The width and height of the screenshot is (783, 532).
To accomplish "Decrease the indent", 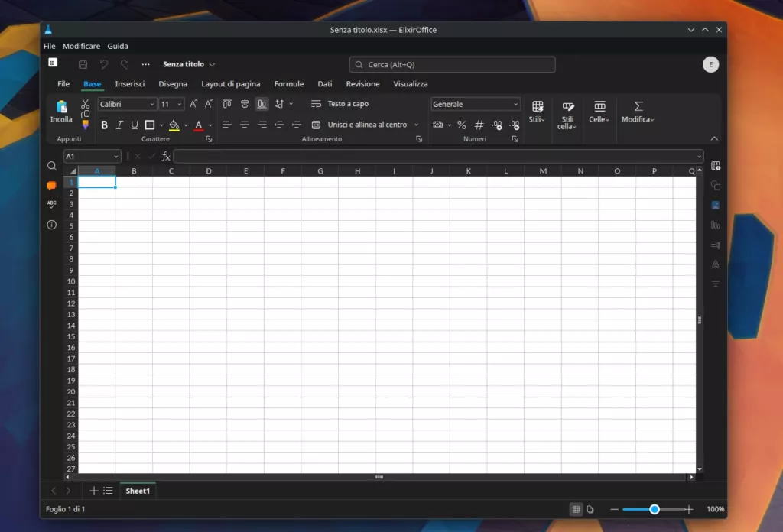I will tap(279, 125).
